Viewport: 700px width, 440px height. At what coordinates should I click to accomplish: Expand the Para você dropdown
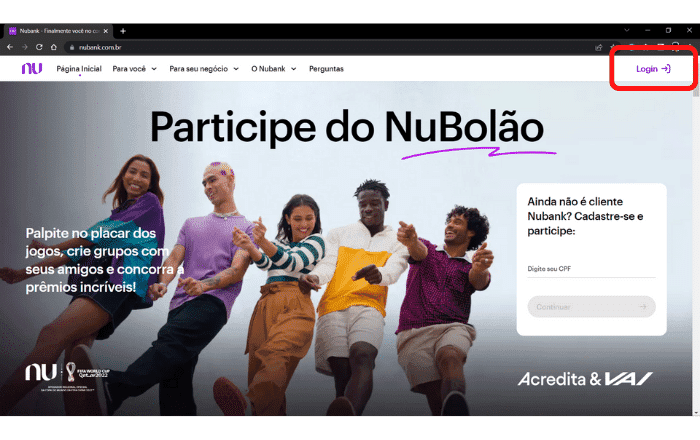(134, 69)
